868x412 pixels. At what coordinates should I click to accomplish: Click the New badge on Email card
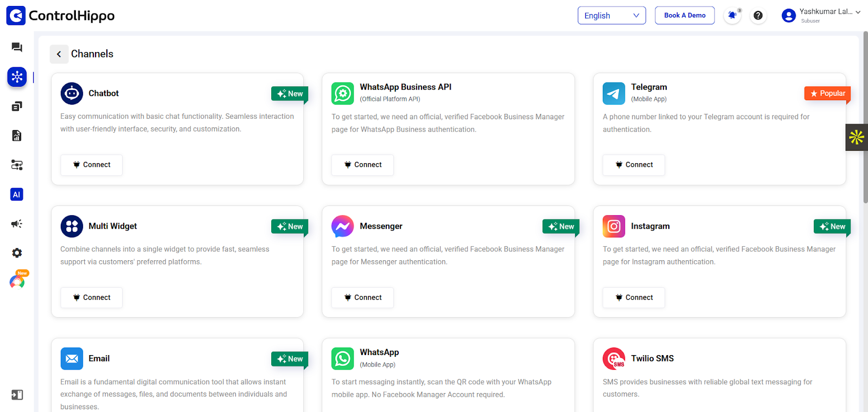click(x=290, y=359)
